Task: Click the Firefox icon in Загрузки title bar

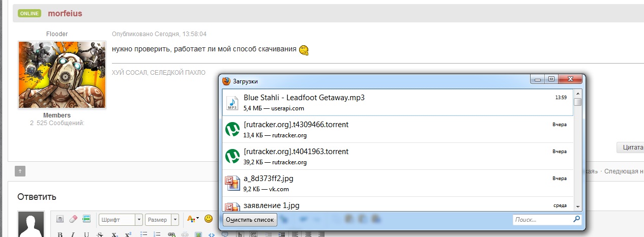Action: tap(226, 81)
